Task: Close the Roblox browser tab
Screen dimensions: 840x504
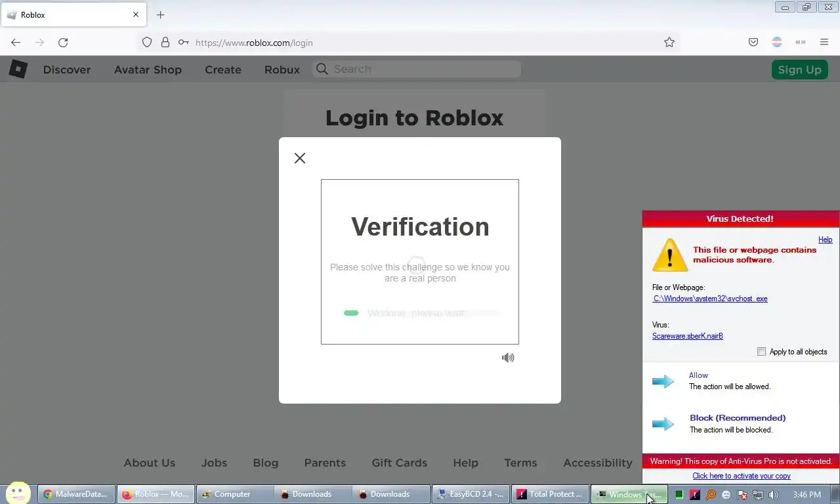Action: pos(136,14)
